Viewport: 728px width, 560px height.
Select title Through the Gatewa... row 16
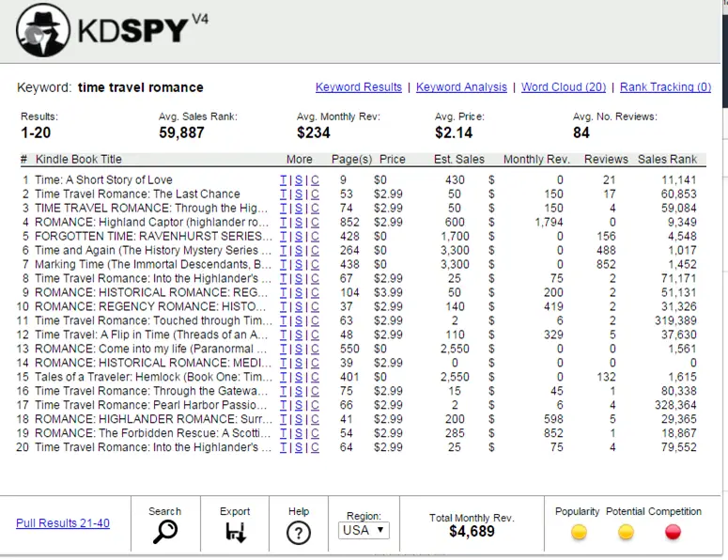(151, 391)
